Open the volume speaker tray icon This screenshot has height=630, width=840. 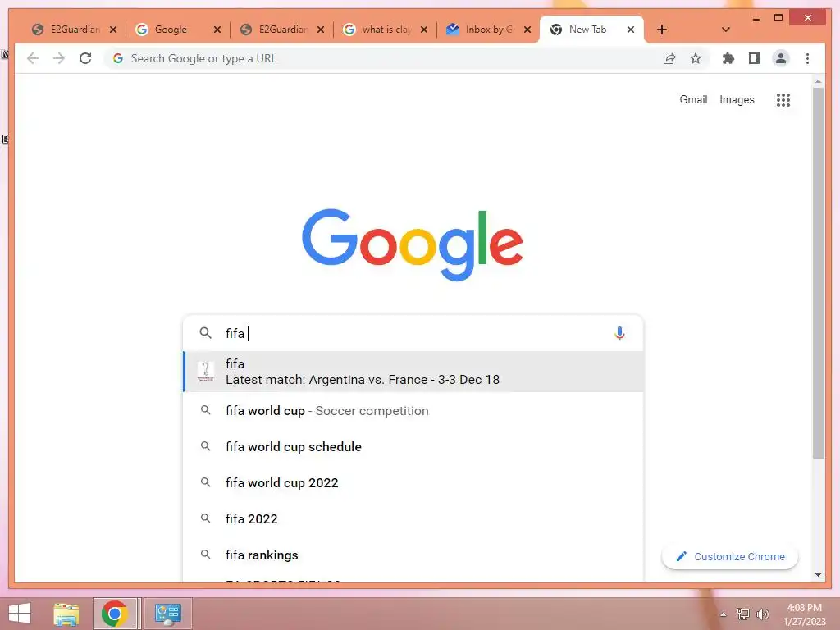tap(762, 614)
